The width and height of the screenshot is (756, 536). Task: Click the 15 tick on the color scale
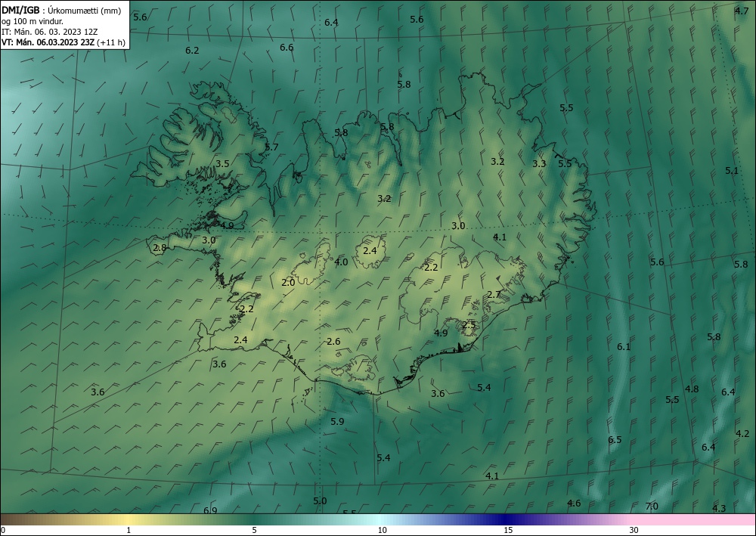pos(508,531)
